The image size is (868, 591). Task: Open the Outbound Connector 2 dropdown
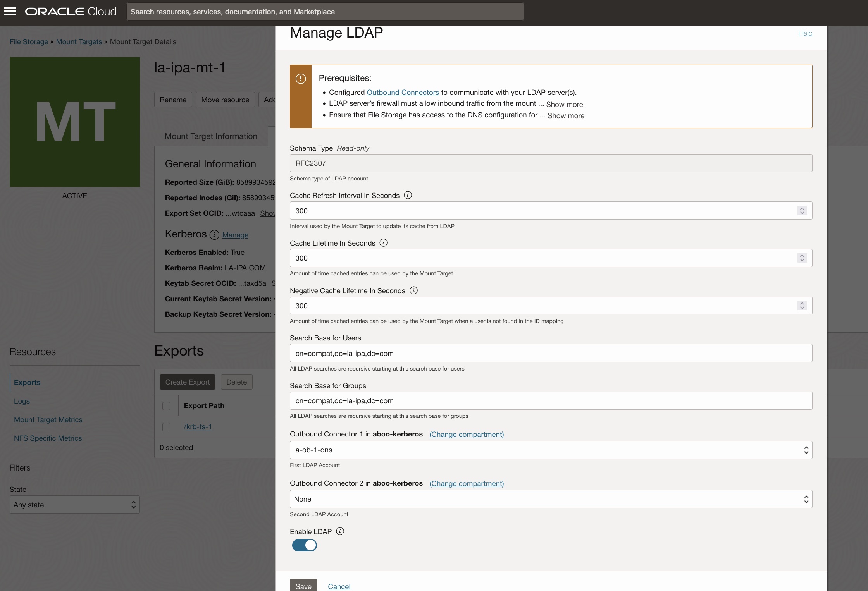(x=806, y=499)
